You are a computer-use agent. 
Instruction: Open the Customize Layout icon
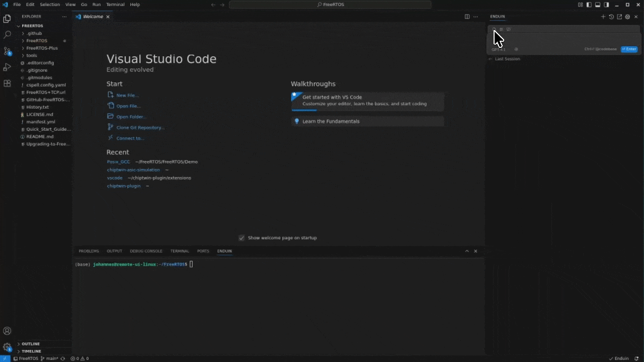[x=580, y=5]
